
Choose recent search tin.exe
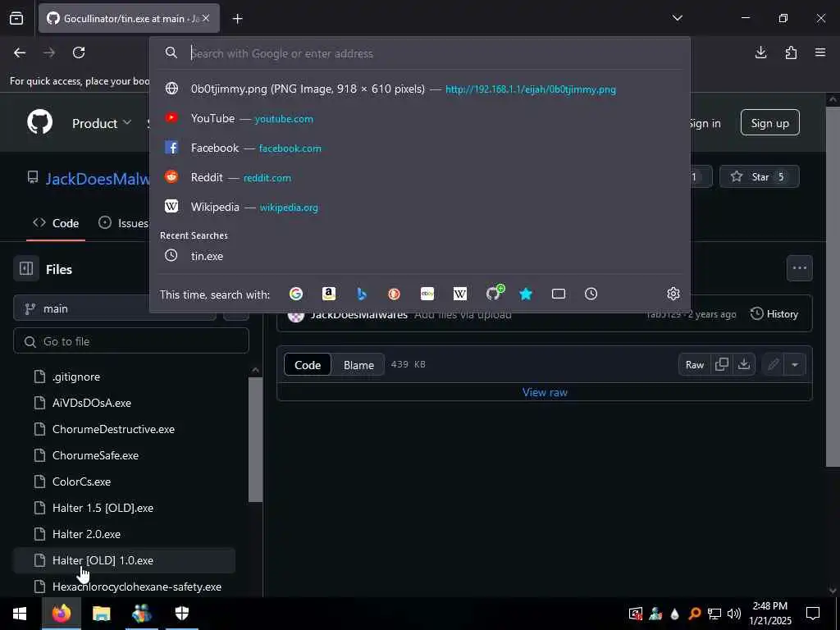coord(419,256)
